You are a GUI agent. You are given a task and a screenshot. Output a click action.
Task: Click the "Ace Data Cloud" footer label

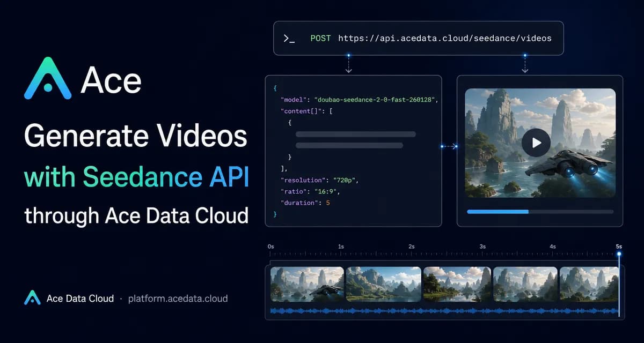(80, 299)
